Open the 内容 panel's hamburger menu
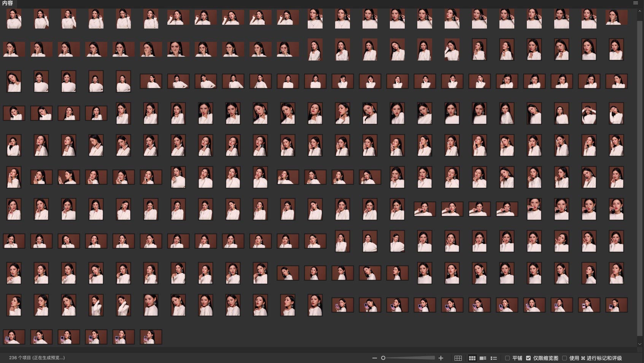The image size is (644, 363). click(635, 3)
